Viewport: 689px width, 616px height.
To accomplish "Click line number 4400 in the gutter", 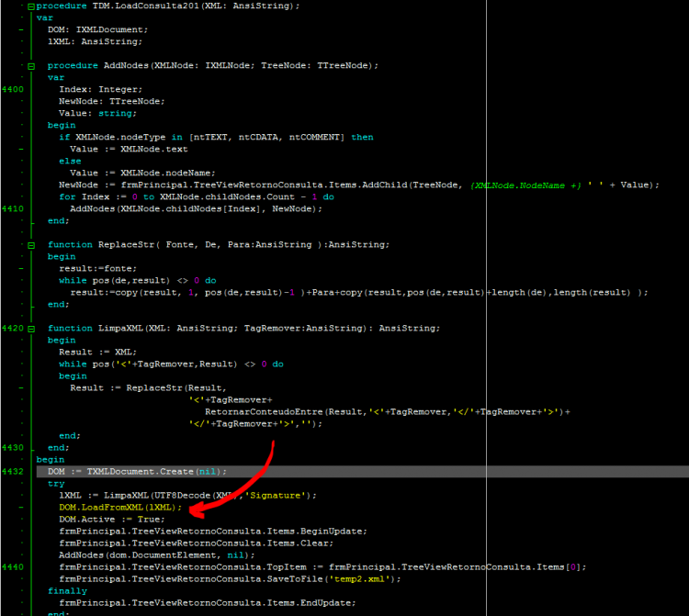I will coord(12,90).
